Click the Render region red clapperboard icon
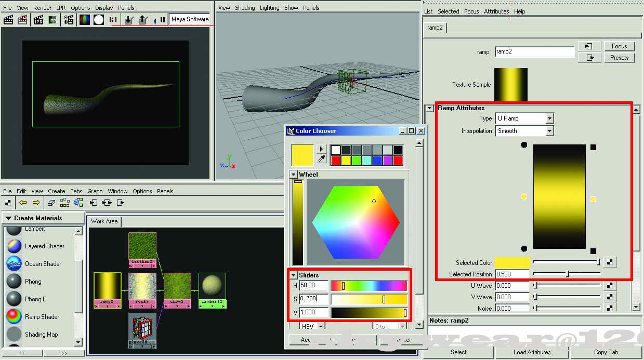The width and height of the screenshot is (644, 360). [22, 20]
